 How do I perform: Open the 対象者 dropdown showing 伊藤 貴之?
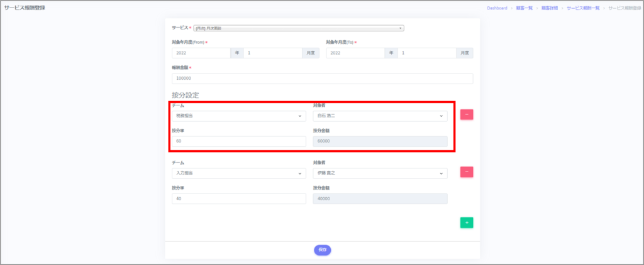click(x=380, y=173)
